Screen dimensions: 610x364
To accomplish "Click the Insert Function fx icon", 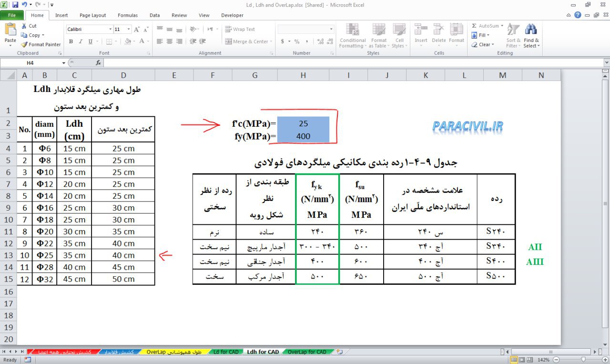I will tap(98, 63).
